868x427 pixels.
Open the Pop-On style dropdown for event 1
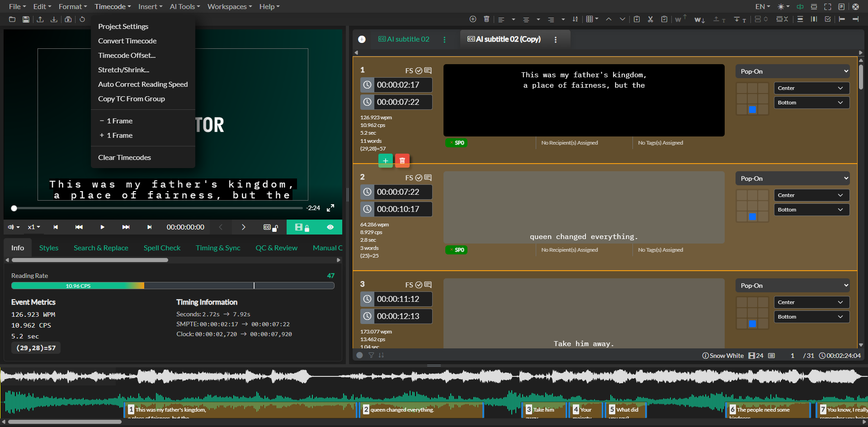(x=793, y=71)
